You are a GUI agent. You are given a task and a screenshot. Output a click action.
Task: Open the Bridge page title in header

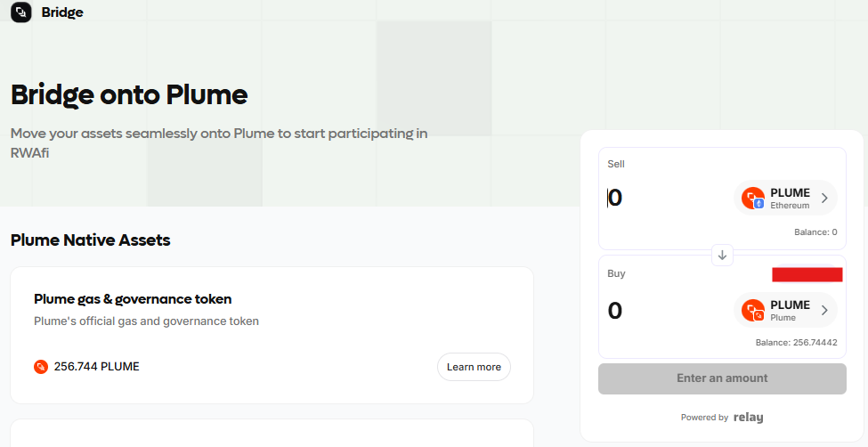pos(62,12)
